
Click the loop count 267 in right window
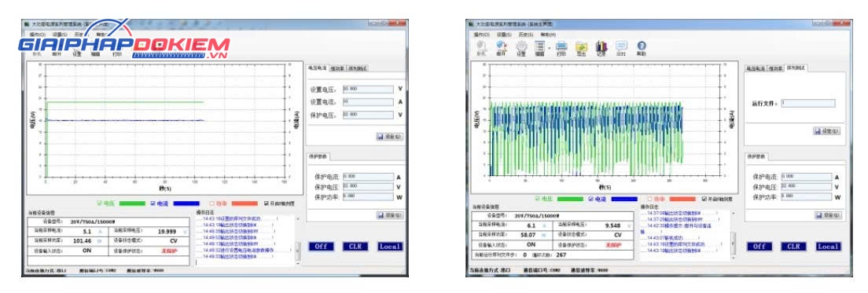561,255
